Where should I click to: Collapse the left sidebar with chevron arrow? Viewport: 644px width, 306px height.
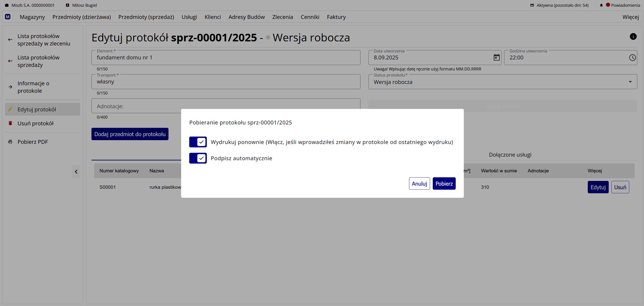(x=76, y=172)
